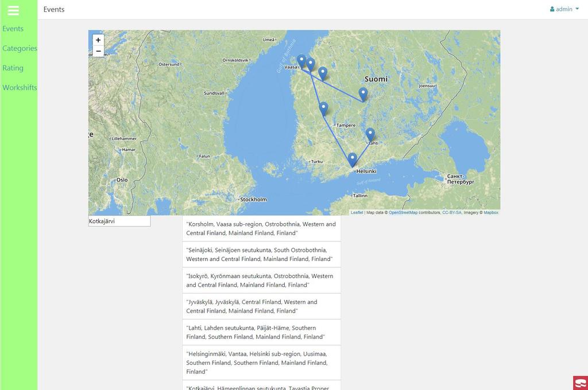This screenshot has width=588, height=390.
Task: Click the Events page title in header
Action: tap(54, 9)
